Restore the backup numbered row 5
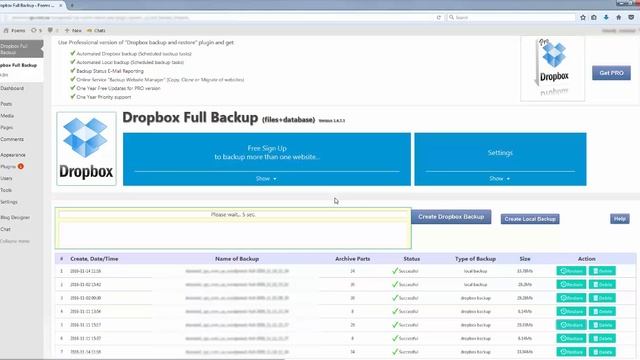640x360 pixels. pyautogui.click(x=571, y=325)
